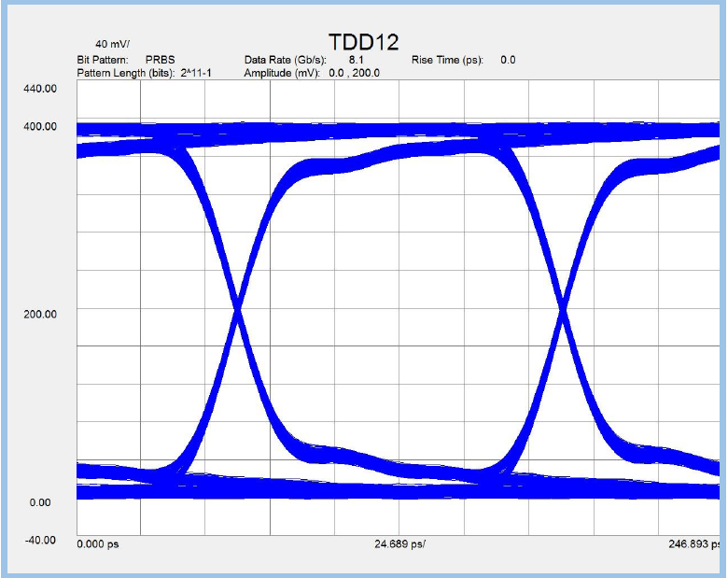
Task: Click the Data Rate 8.1 value
Action: pyautogui.click(x=356, y=60)
